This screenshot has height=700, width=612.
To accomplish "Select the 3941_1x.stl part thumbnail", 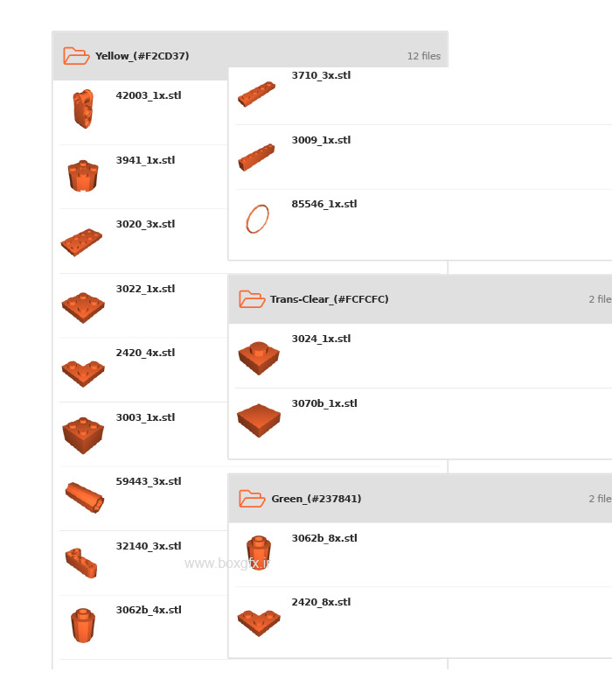I will tap(83, 175).
